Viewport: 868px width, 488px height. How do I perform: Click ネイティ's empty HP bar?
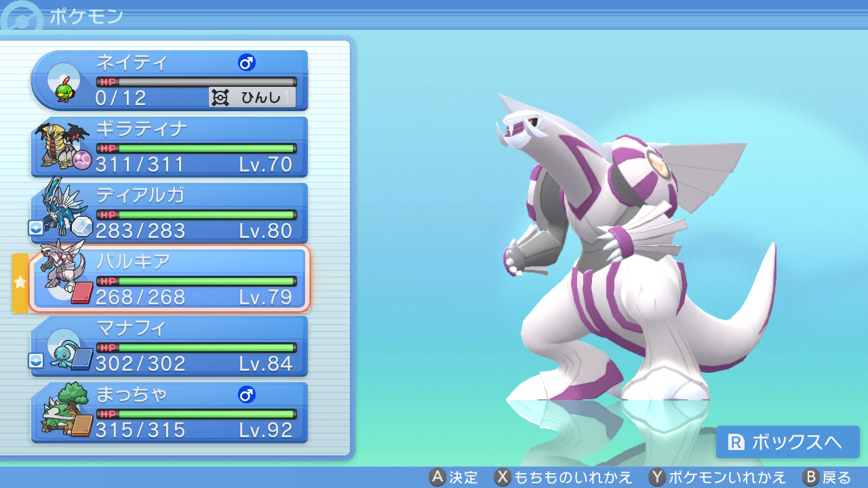[x=197, y=82]
